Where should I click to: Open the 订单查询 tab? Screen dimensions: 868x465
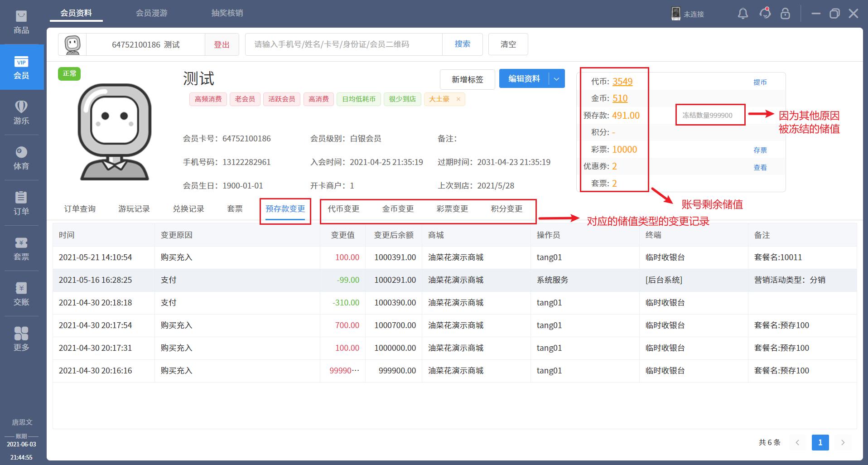(80, 209)
